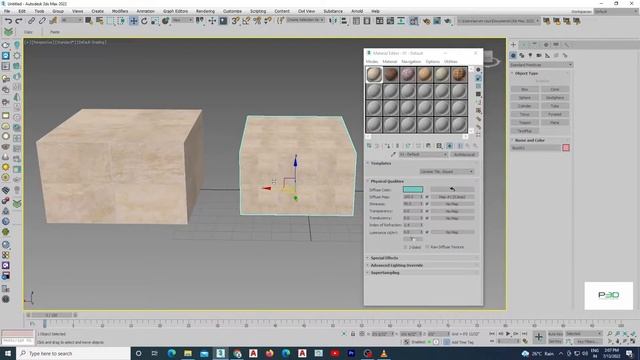Open the material name dropdown '01 - Default'
The height and width of the screenshot is (360, 640).
coord(423,154)
